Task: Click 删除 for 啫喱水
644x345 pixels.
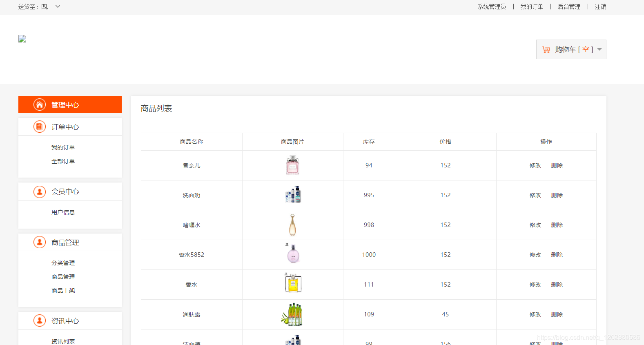Action: [557, 225]
